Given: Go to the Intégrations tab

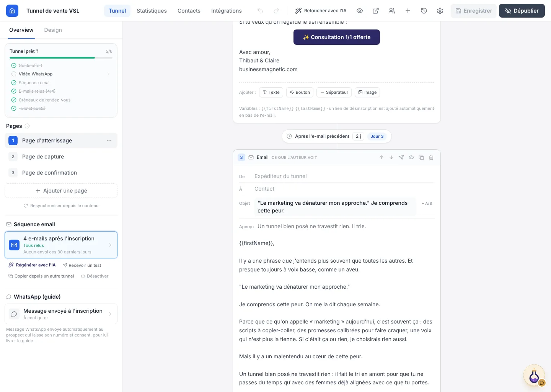Looking at the screenshot, I should tap(227, 11).
